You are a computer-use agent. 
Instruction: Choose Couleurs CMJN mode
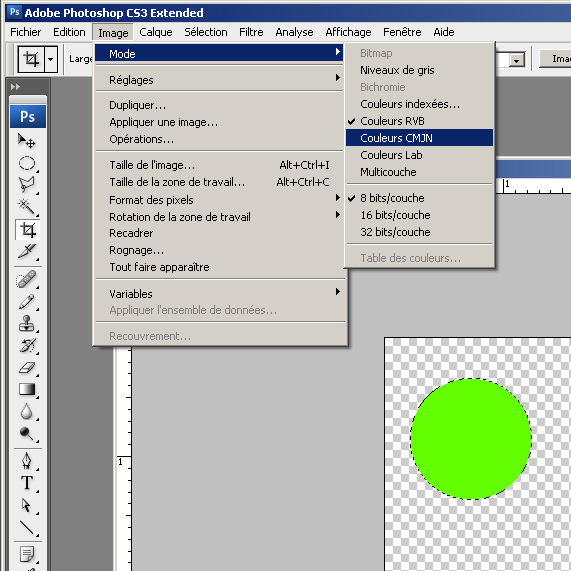(419, 138)
